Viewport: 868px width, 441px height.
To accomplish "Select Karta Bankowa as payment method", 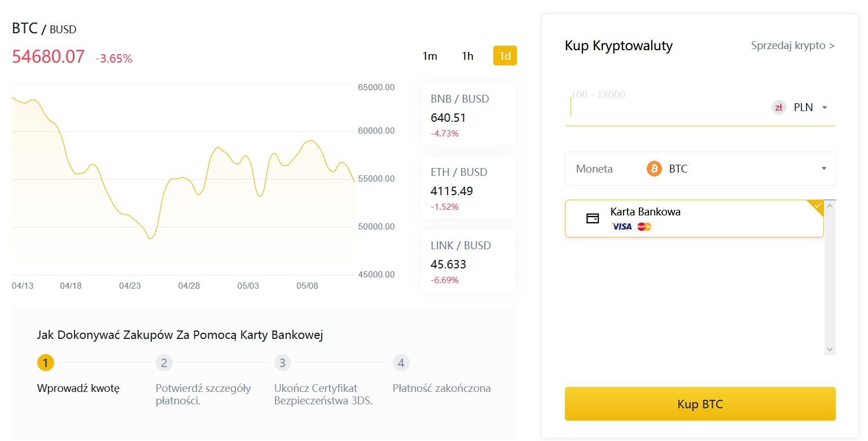I will pyautogui.click(x=694, y=218).
